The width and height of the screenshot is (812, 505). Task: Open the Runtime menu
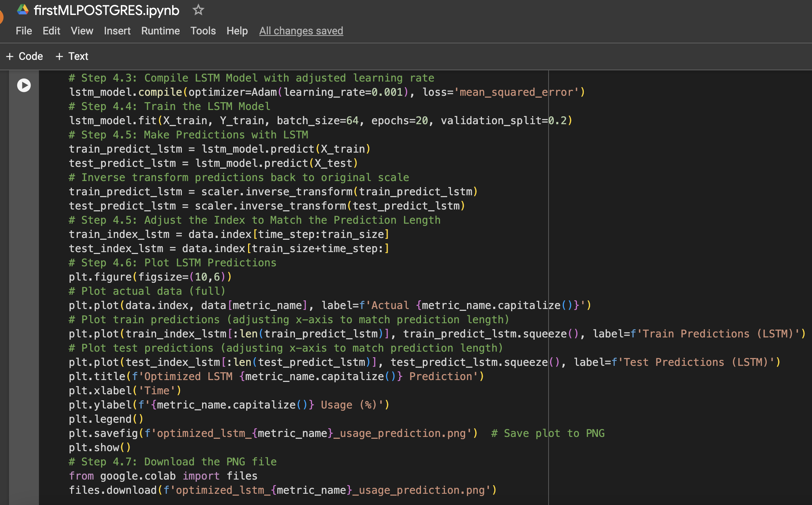pos(161,31)
